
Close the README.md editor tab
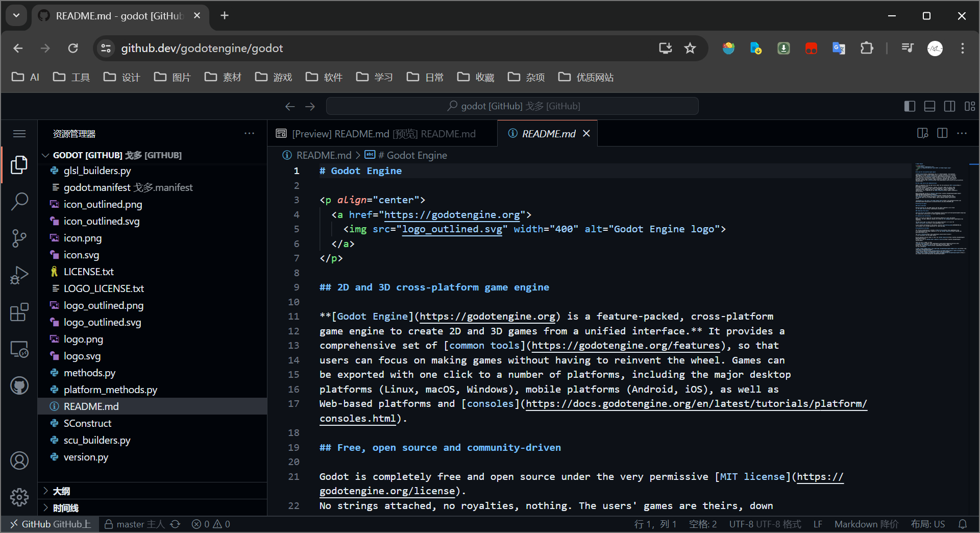[x=586, y=133]
